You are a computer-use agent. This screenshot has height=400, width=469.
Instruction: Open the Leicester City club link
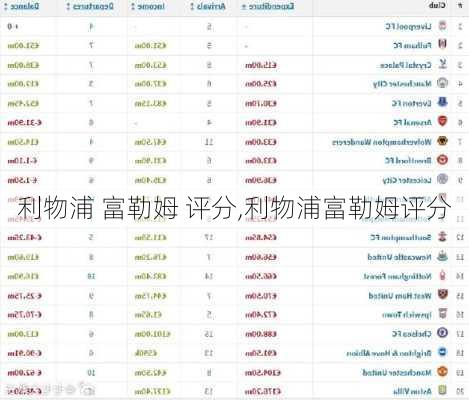(407, 180)
